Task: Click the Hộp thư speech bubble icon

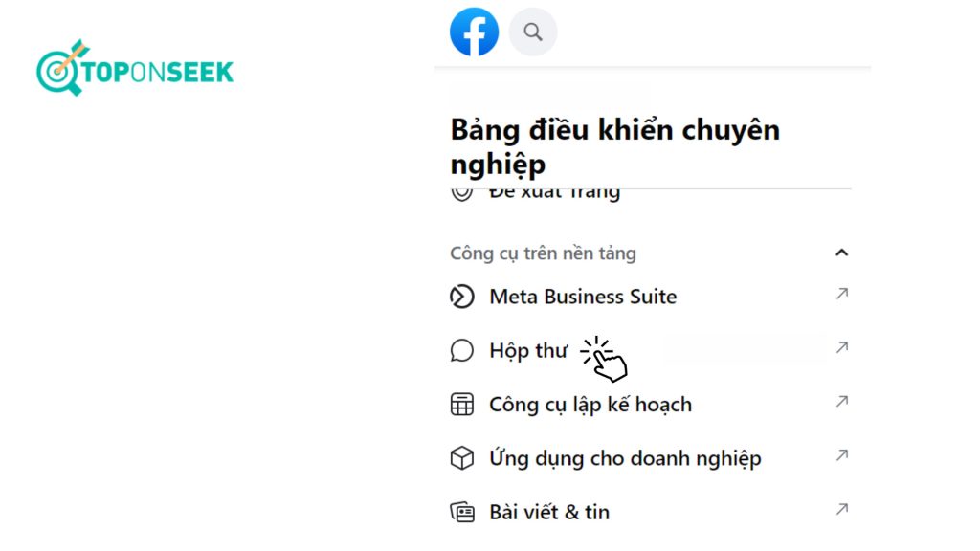Action: click(462, 351)
